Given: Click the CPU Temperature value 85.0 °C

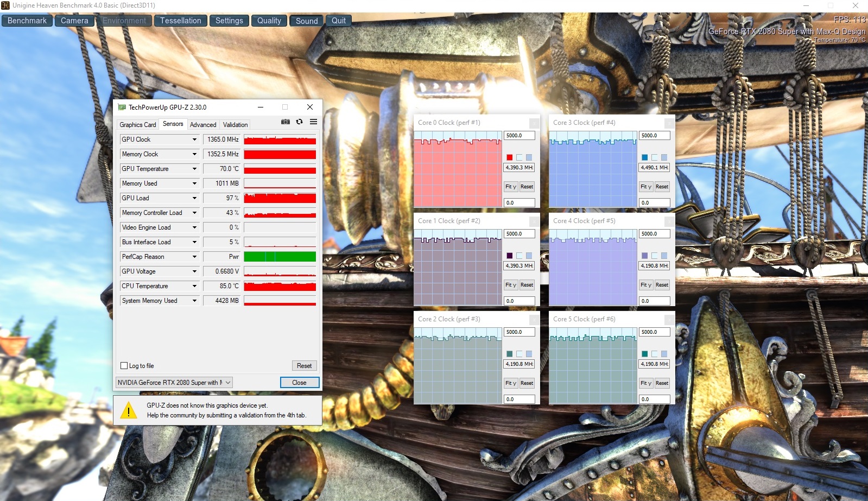Looking at the screenshot, I should [221, 286].
